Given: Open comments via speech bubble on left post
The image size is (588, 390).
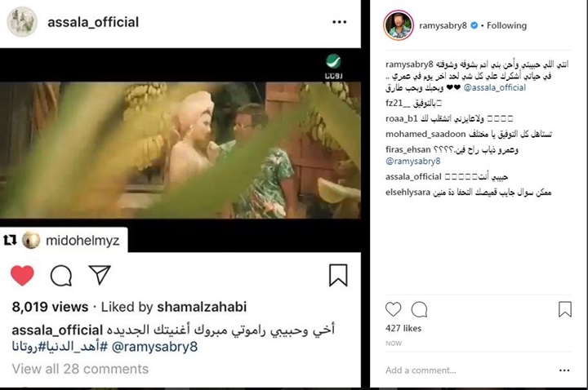Looking at the screenshot, I should coord(61,276).
